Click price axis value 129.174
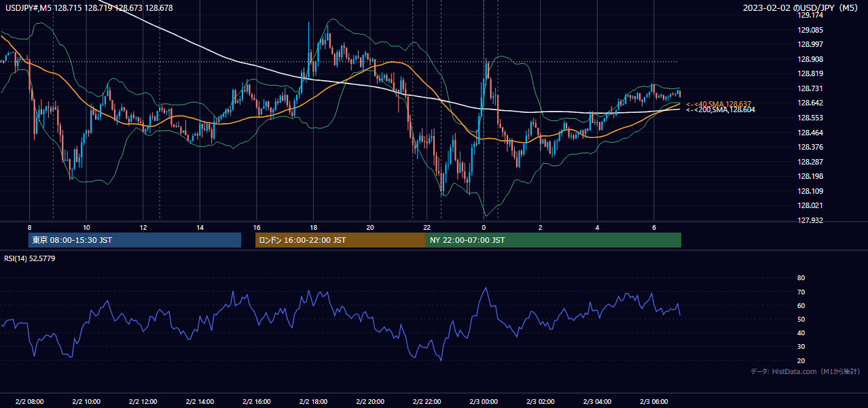This screenshot has height=408, width=868. point(810,15)
